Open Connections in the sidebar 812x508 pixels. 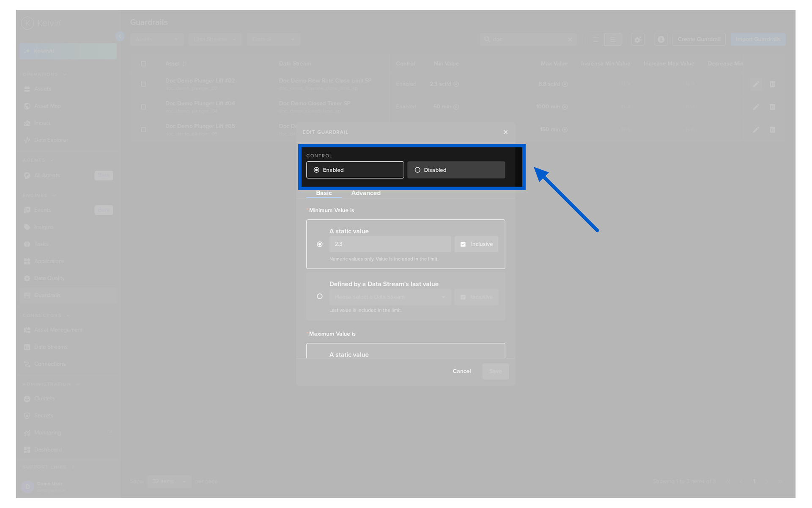[x=49, y=364]
